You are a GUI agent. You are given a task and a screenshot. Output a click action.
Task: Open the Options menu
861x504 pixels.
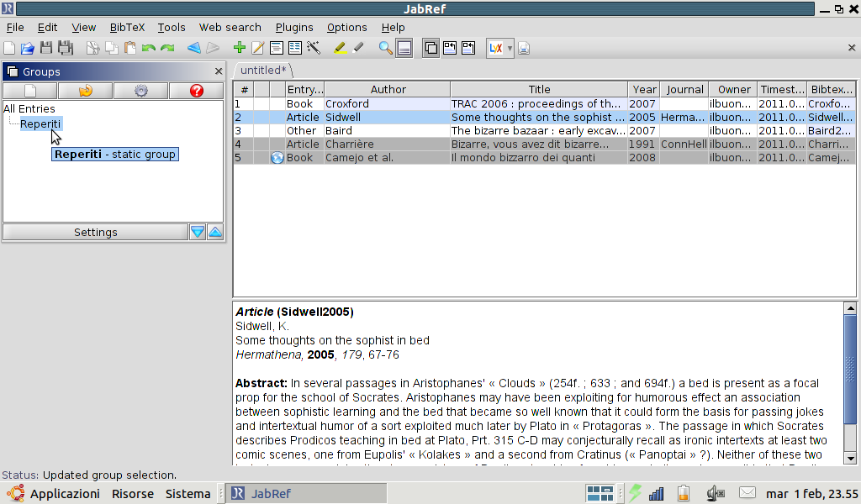coord(347,28)
